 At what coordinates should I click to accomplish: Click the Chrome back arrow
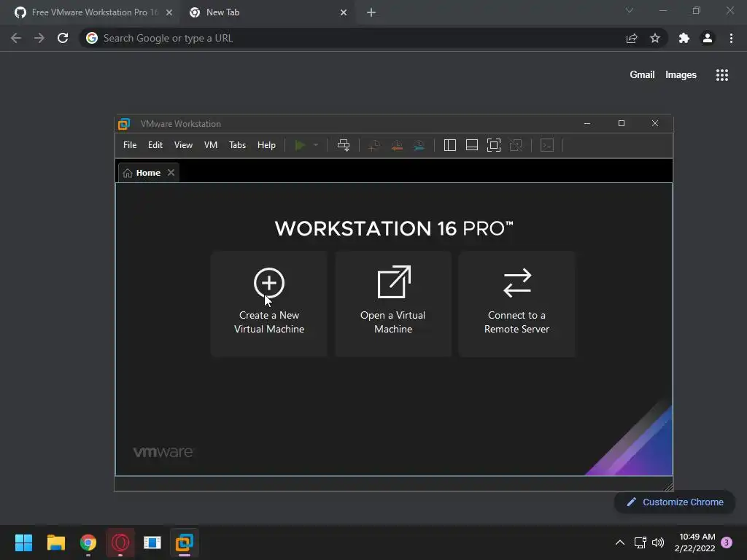click(16, 38)
